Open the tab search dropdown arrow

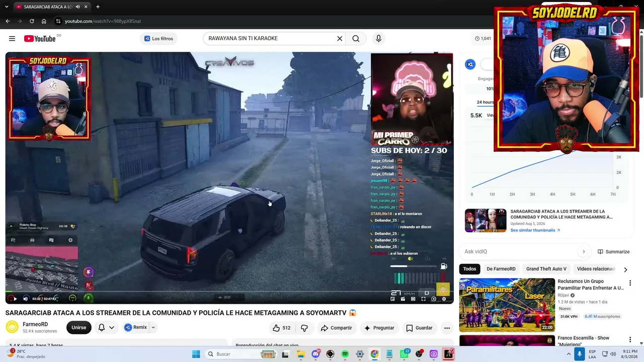[7, 7]
